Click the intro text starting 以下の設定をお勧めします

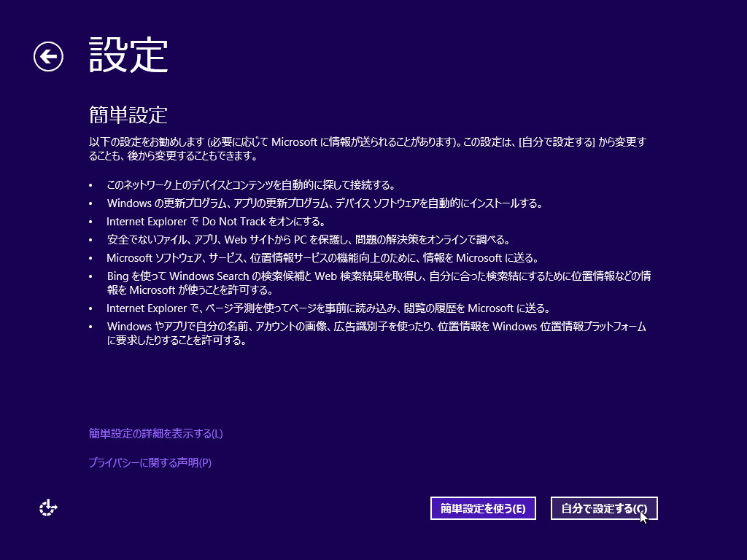(x=368, y=149)
